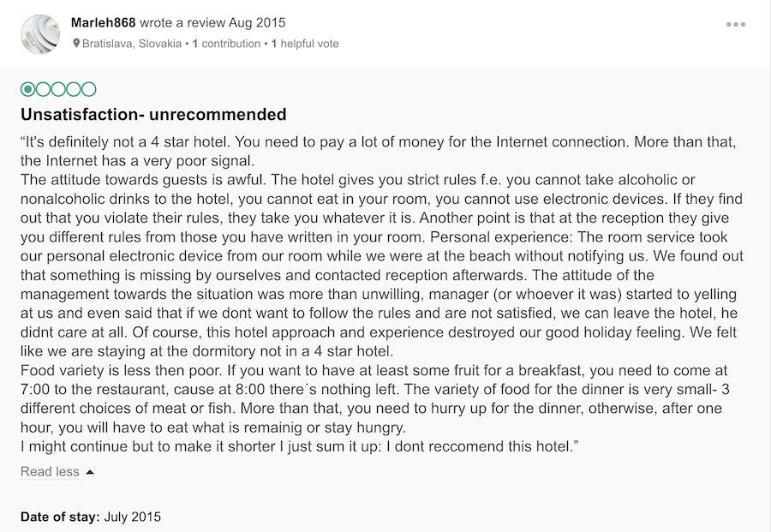The width and height of the screenshot is (771, 532).
Task: Click the Date of stay label
Action: click(x=60, y=517)
